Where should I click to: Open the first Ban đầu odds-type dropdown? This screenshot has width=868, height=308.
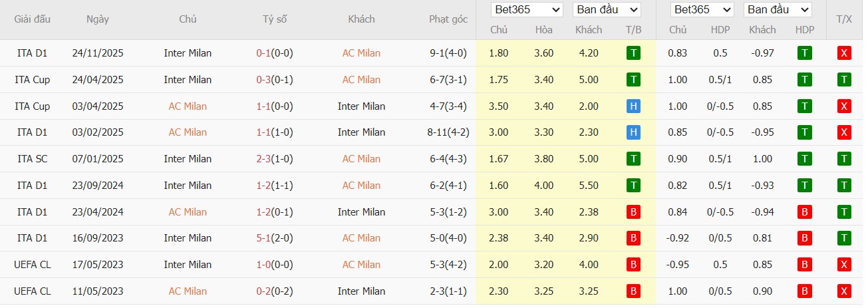[606, 10]
